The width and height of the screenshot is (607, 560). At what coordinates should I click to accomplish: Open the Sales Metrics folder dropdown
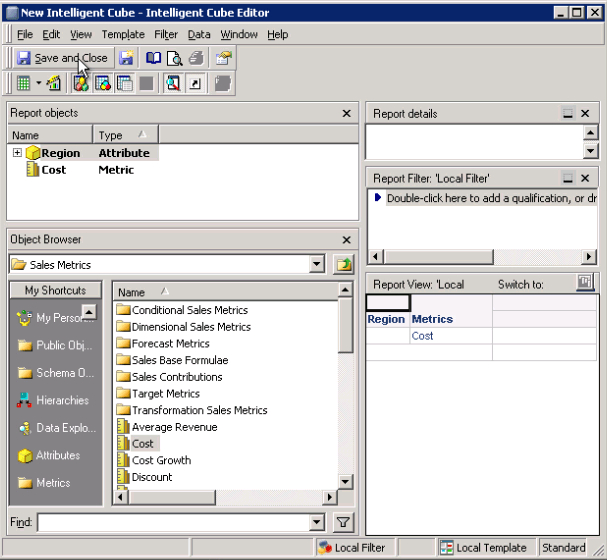[x=317, y=264]
